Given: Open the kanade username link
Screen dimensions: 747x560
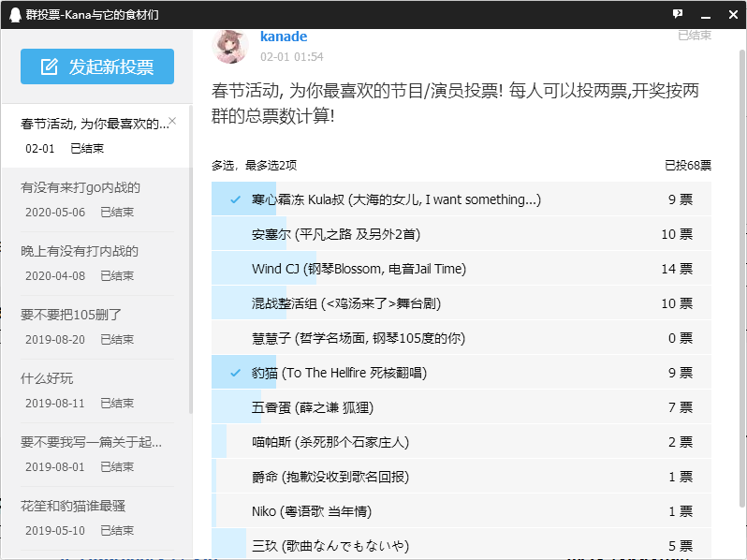Looking at the screenshot, I should coord(283,37).
